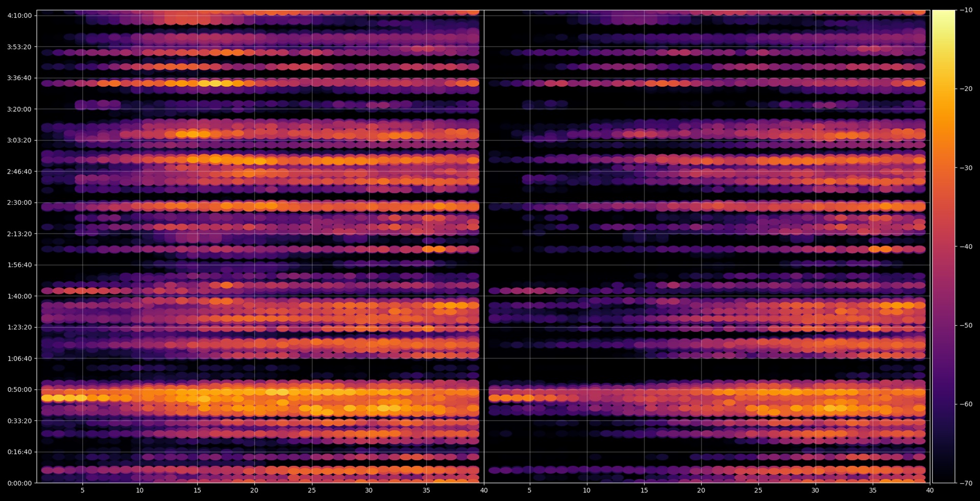
Task: Click the −70 label on the colorbar
Action: (966, 483)
